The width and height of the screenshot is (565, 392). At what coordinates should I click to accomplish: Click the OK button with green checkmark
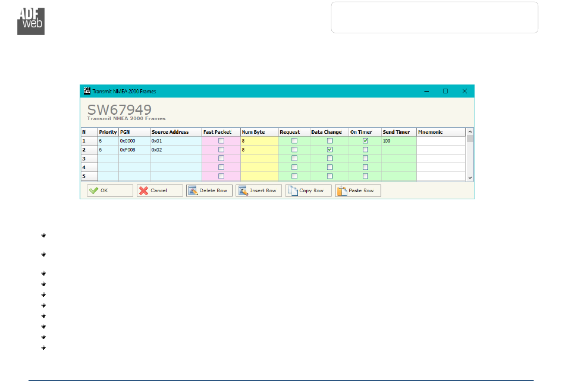[x=110, y=190]
